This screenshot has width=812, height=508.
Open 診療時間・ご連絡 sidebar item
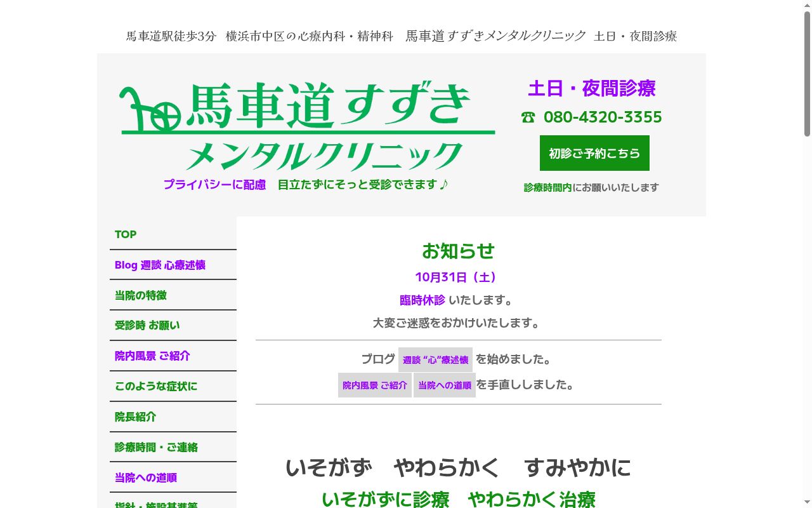coord(173,447)
